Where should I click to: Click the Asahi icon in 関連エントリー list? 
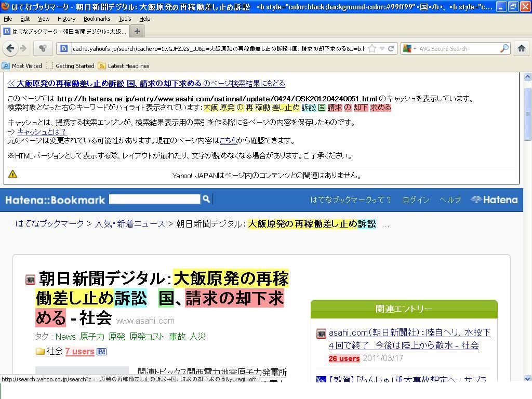coord(321,334)
